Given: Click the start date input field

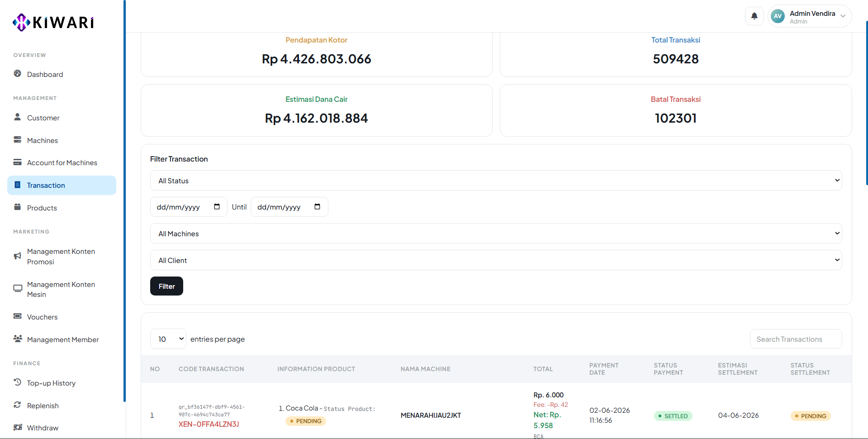Looking at the screenshot, I should [x=189, y=207].
